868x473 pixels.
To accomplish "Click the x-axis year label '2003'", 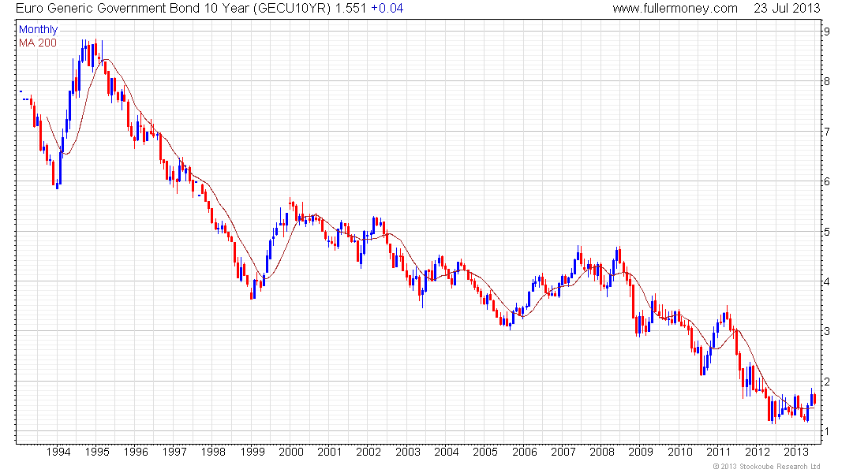I will [408, 452].
